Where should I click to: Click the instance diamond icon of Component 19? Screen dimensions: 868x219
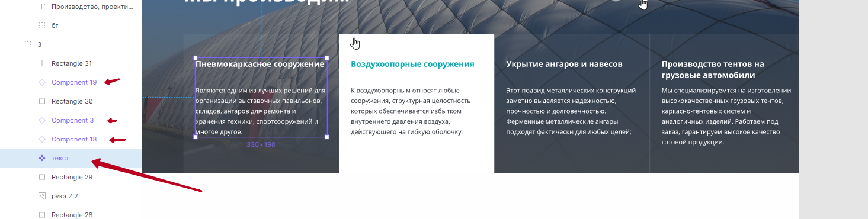click(41, 82)
